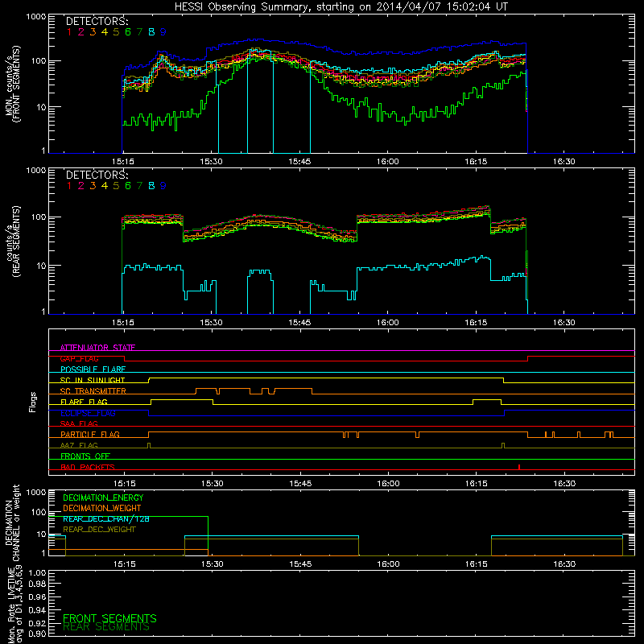The height and width of the screenshot is (644, 644).
Task: Select cyan detector 8 in rear segments legend
Action: click(151, 186)
